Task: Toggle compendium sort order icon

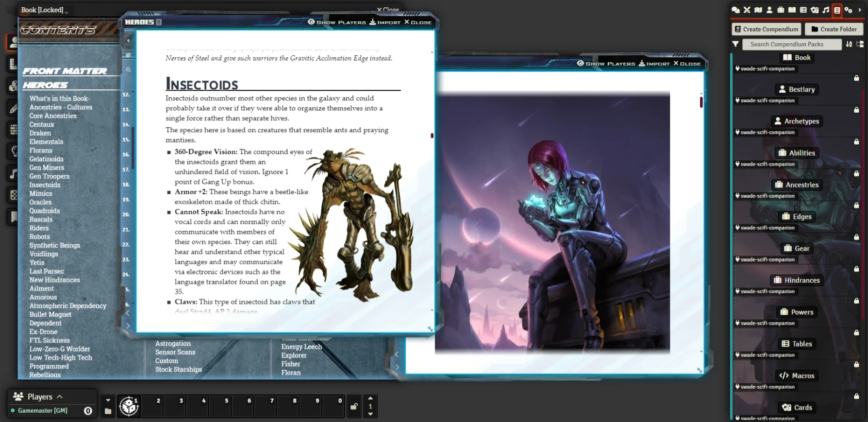Action: point(849,44)
